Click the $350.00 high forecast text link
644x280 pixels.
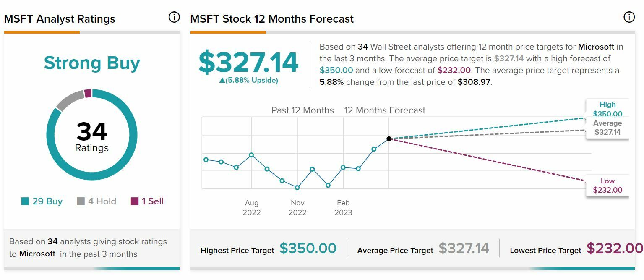point(336,70)
